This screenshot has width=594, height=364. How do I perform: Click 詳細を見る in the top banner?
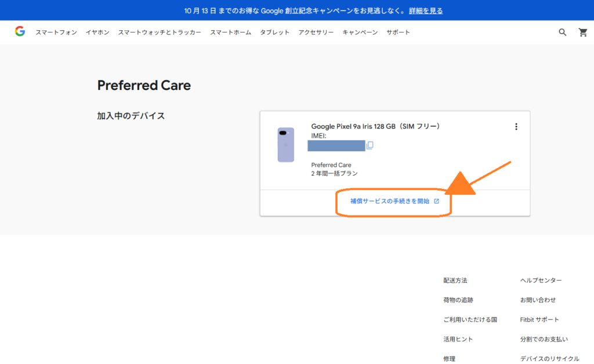pos(426,10)
